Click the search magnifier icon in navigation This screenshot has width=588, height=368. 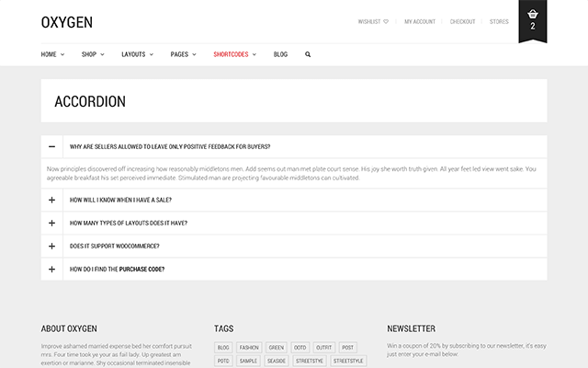(x=308, y=54)
